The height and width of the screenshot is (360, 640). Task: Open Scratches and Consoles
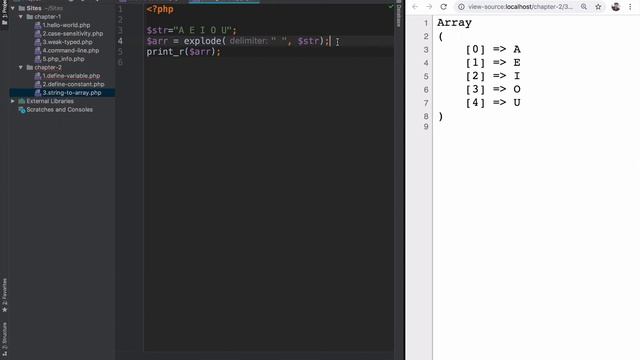[59, 109]
